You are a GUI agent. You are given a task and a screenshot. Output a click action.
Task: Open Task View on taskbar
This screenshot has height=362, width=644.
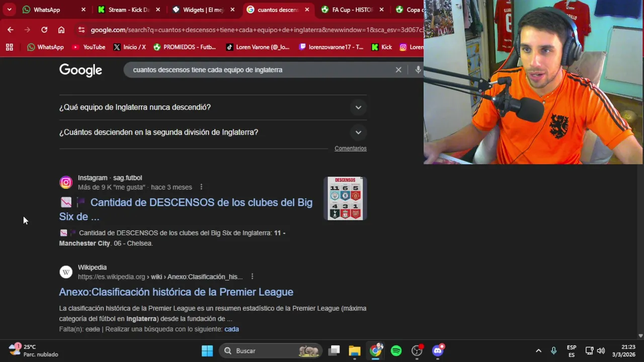(334, 350)
